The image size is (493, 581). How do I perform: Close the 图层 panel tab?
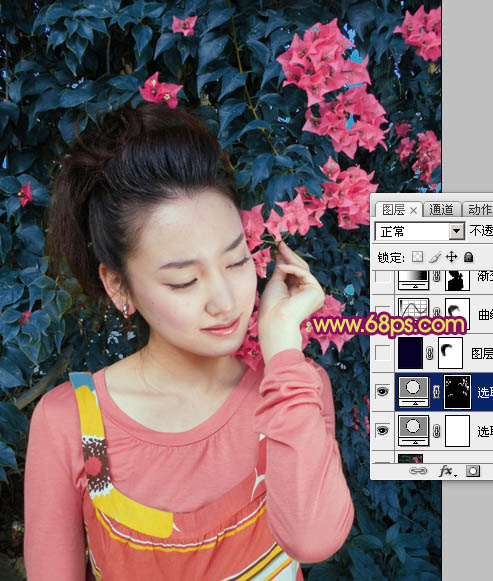point(413,211)
